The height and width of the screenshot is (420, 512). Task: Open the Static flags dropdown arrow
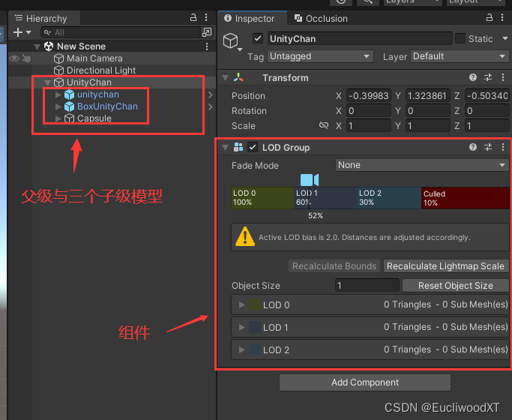[505, 38]
